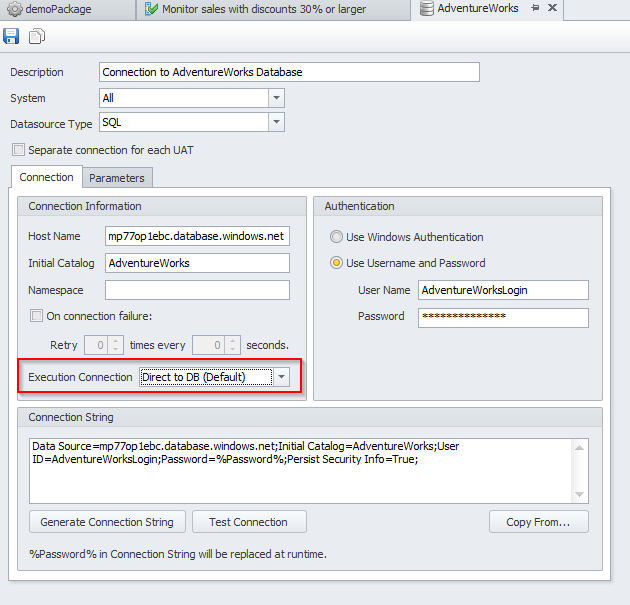Image resolution: width=630 pixels, height=605 pixels.
Task: Select Use Username and Password
Action: 336,263
